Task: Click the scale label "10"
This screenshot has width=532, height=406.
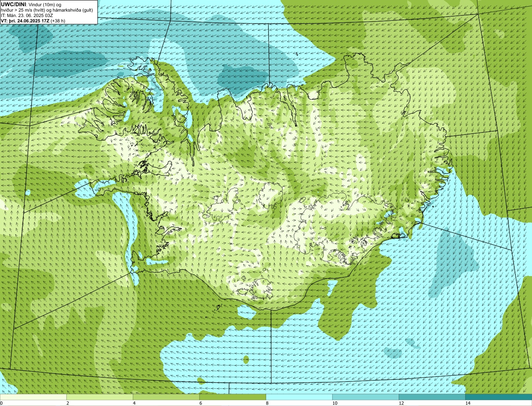Action: coord(335,403)
